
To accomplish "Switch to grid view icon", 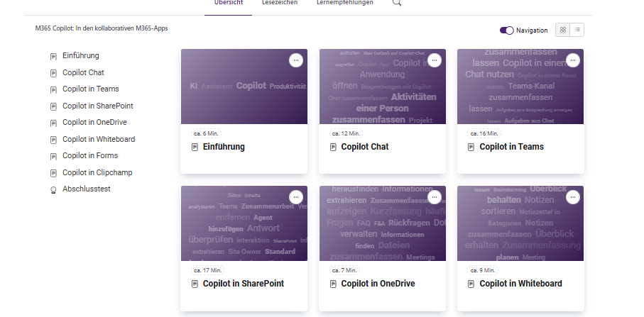I will click(x=562, y=30).
